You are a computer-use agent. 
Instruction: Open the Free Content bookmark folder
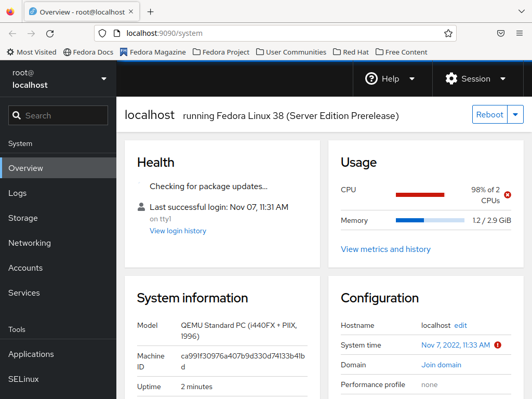click(x=402, y=52)
